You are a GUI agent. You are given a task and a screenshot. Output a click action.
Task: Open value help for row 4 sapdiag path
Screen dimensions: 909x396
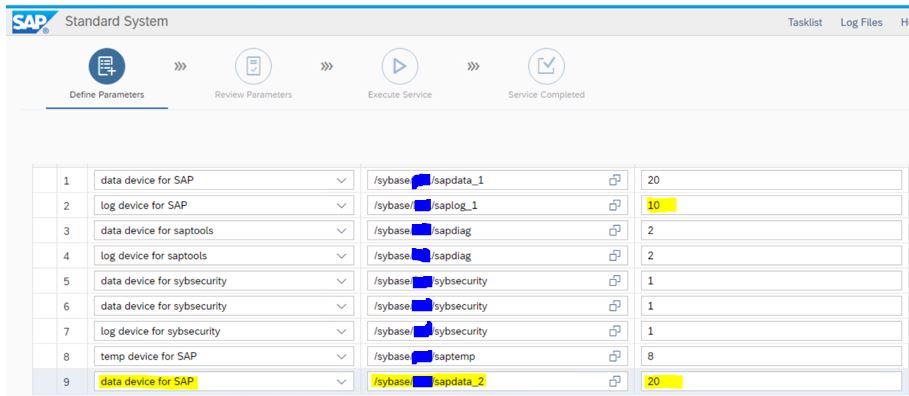615,256
